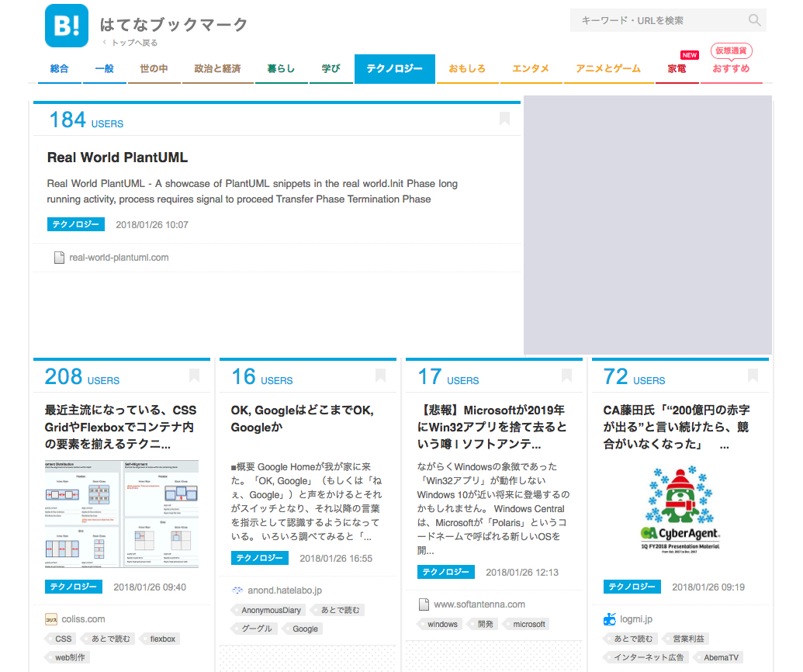Viewport: 803px width, 672px height.
Task: Click the テクノロジー label under Real World PlantUML
Action: click(x=76, y=224)
